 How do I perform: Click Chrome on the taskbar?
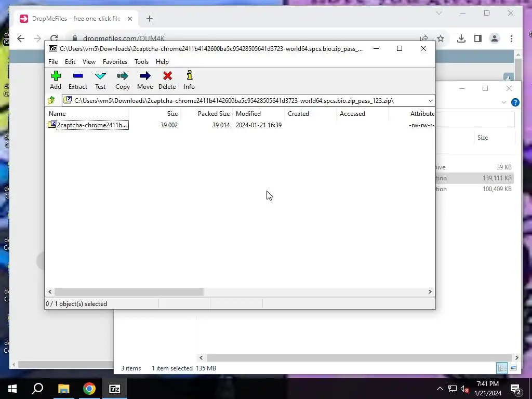point(89,389)
